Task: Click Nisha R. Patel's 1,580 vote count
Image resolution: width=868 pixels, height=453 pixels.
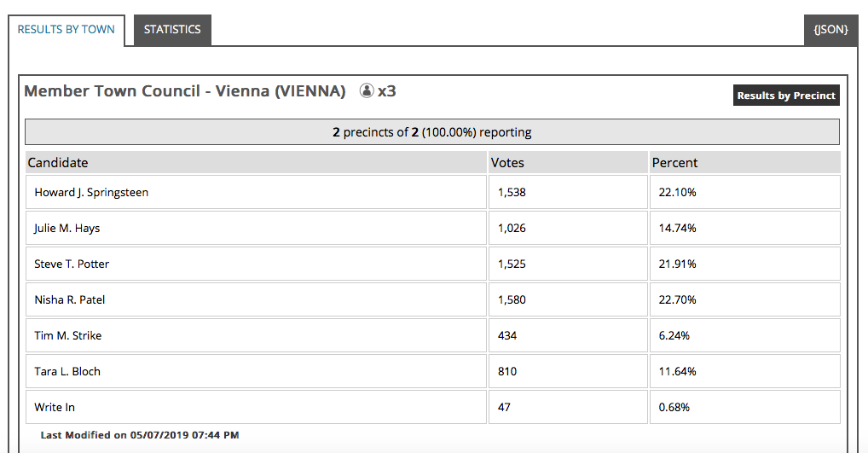Action: point(512,299)
